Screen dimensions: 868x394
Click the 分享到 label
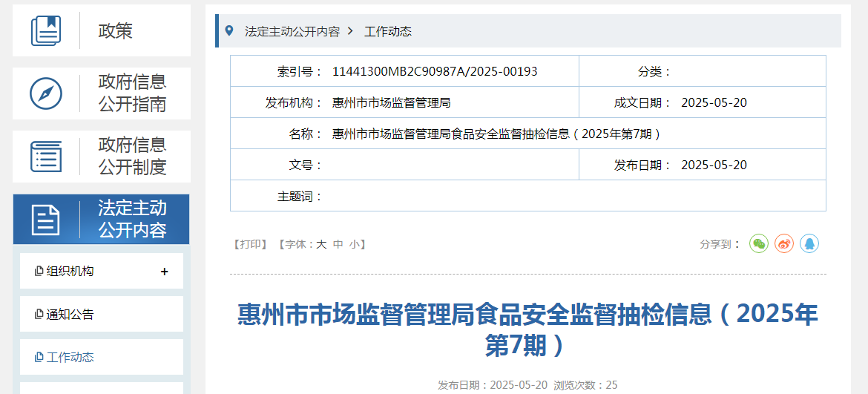[720, 244]
